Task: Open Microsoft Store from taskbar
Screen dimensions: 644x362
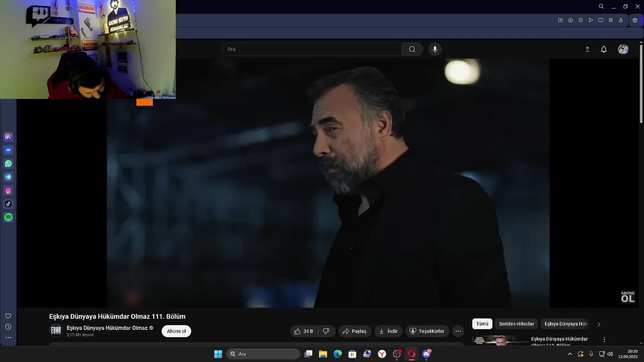Action: click(x=352, y=354)
